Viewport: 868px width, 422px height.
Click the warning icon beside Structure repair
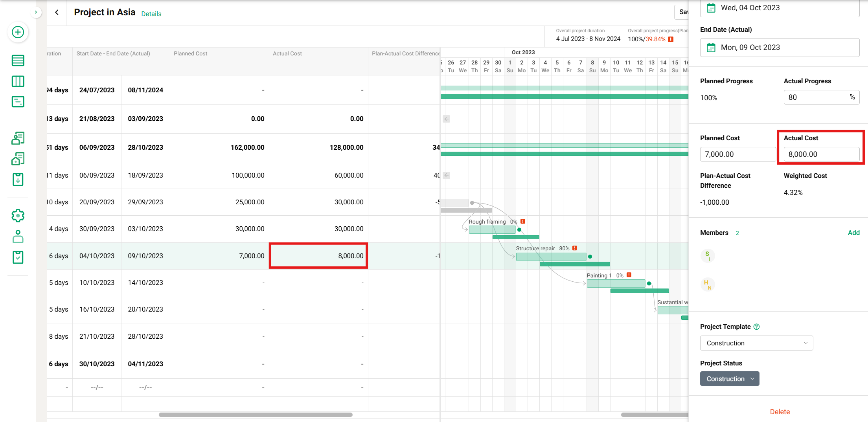[x=575, y=248]
